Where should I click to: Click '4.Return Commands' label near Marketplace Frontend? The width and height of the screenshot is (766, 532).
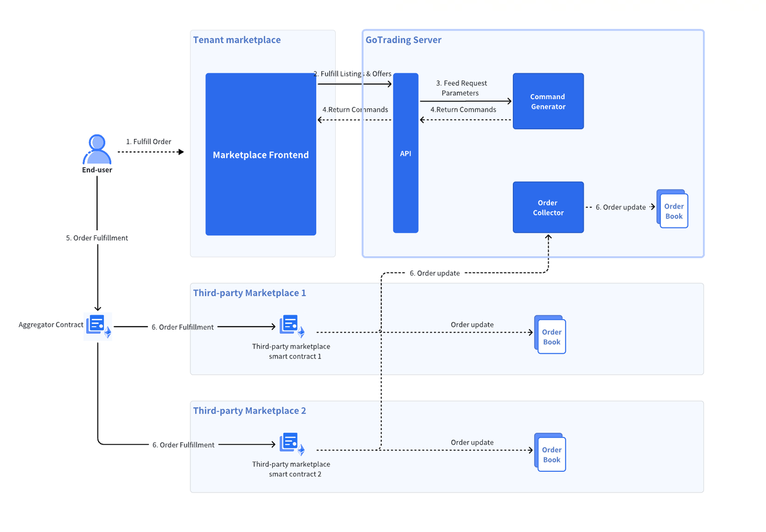point(355,110)
